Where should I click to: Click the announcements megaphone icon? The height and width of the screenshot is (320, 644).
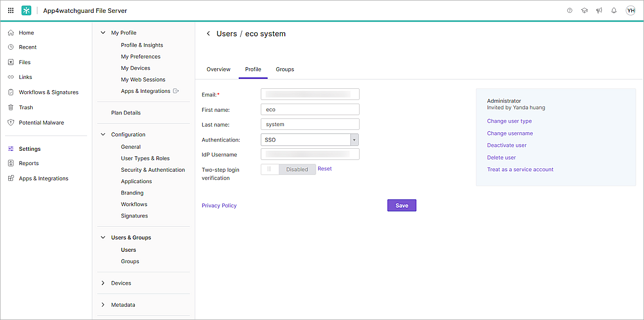coord(599,10)
